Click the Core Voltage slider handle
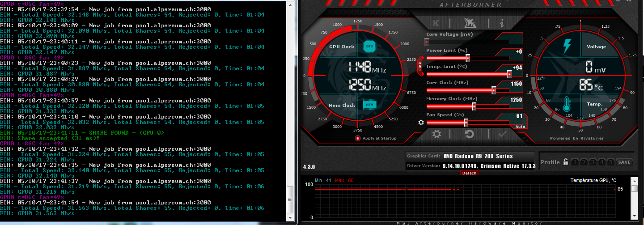 [427, 42]
